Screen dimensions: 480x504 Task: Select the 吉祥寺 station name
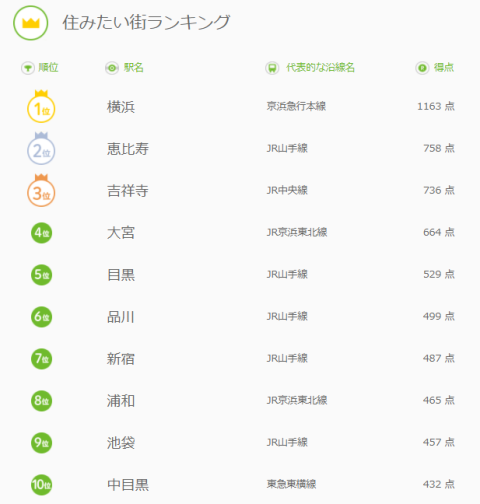coord(128,191)
